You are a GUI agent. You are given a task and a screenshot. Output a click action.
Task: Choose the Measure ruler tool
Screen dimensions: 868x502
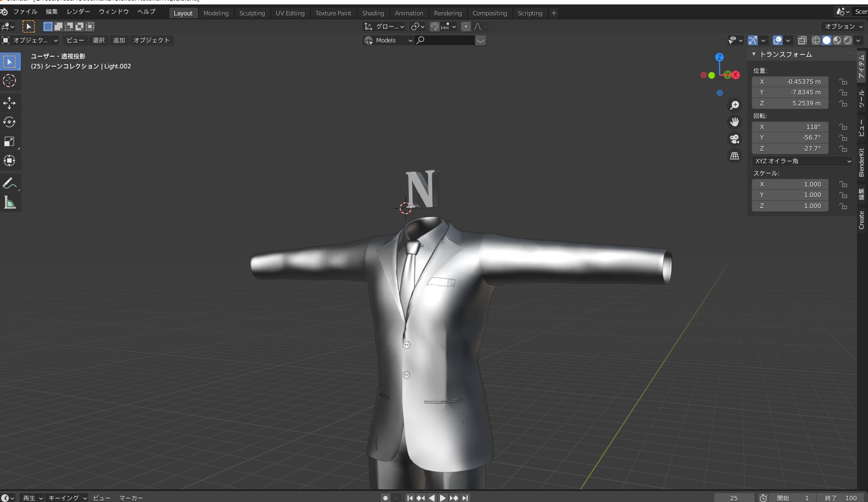pos(9,202)
